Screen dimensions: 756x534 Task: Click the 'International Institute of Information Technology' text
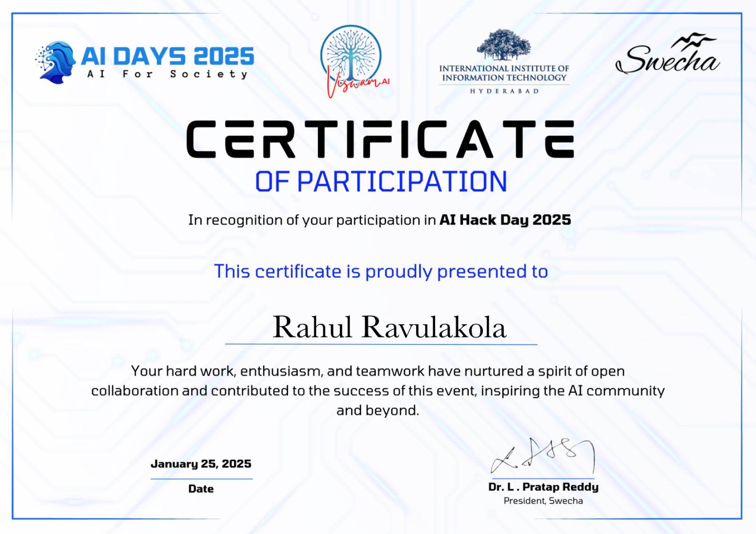click(504, 73)
